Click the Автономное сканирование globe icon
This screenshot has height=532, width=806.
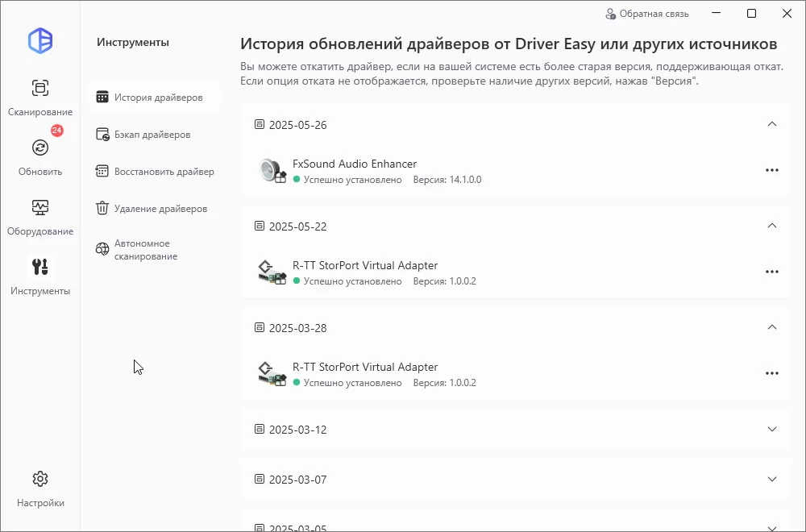pyautogui.click(x=102, y=249)
